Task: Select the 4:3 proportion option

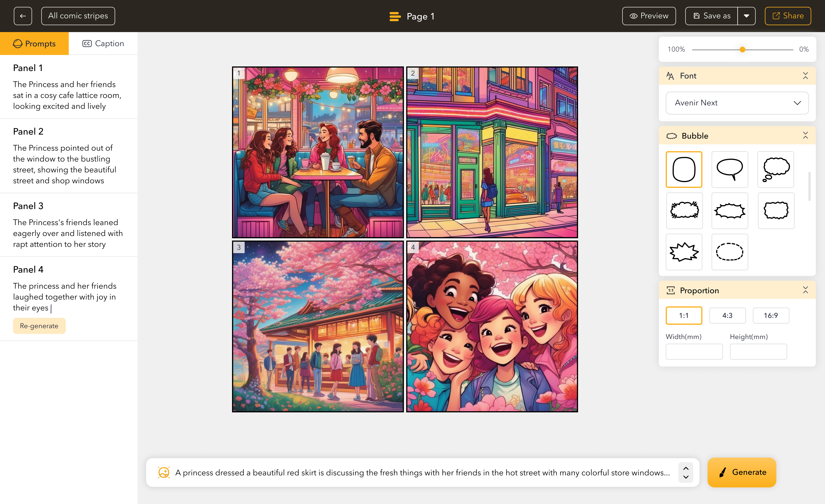Action: pos(727,315)
